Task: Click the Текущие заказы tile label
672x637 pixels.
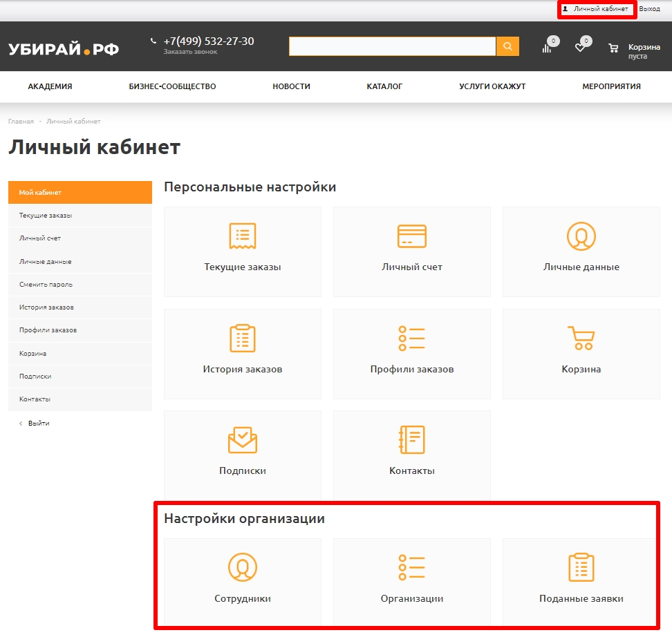Action: (243, 267)
